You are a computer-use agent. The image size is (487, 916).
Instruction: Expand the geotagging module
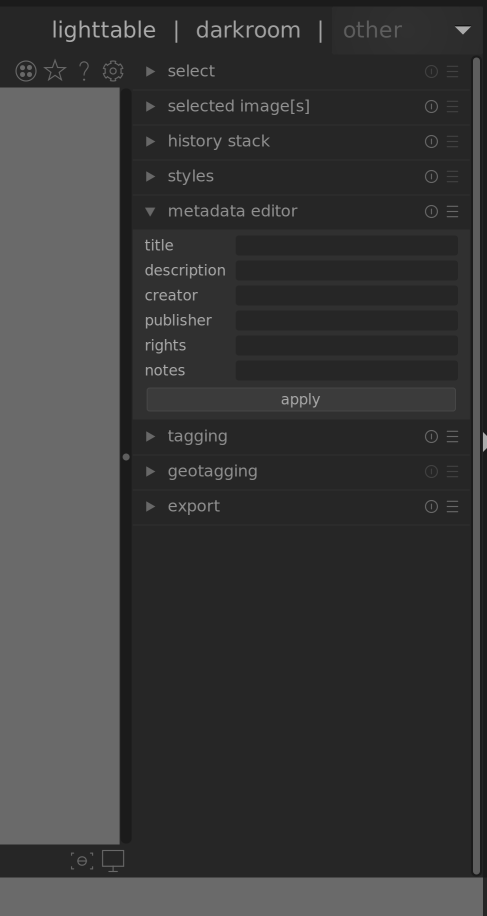[x=151, y=471]
